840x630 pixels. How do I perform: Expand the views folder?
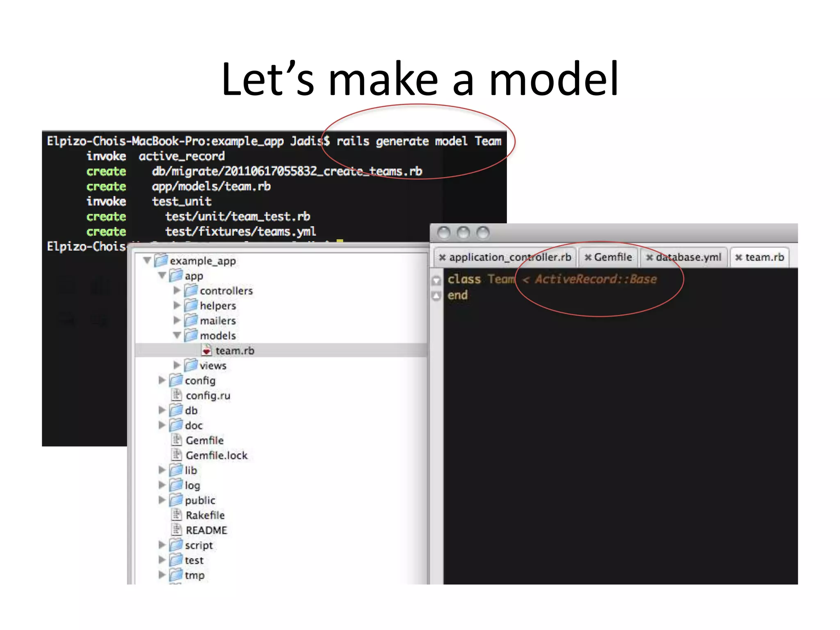[x=177, y=365]
